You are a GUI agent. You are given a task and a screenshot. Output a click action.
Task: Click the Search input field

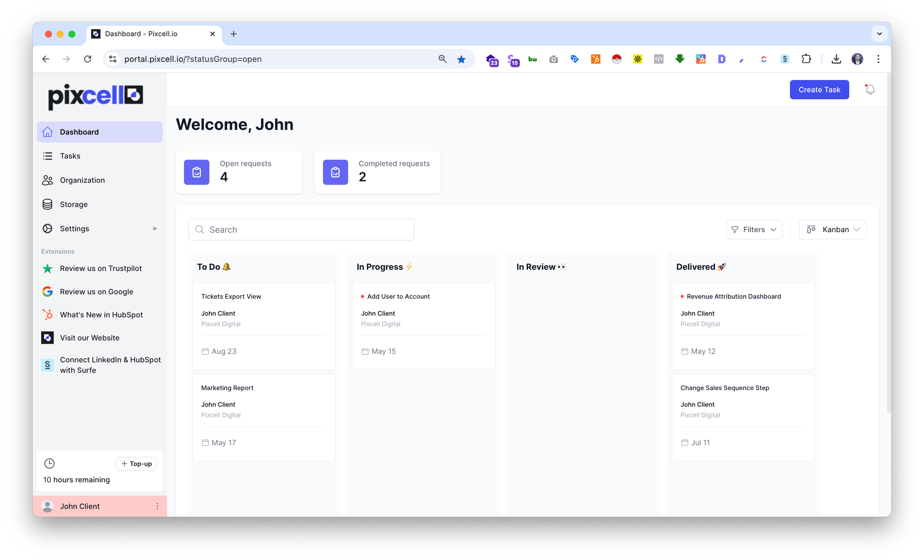tap(301, 230)
